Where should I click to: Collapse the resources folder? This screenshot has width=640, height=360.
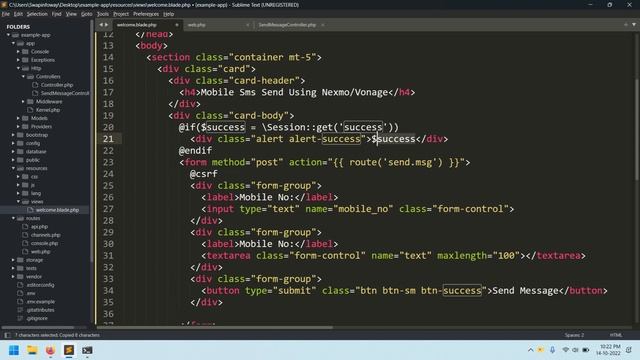(13, 168)
